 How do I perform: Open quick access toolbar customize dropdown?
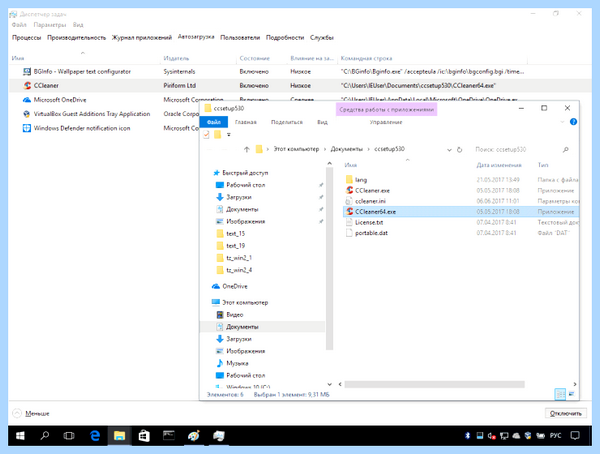click(x=229, y=135)
